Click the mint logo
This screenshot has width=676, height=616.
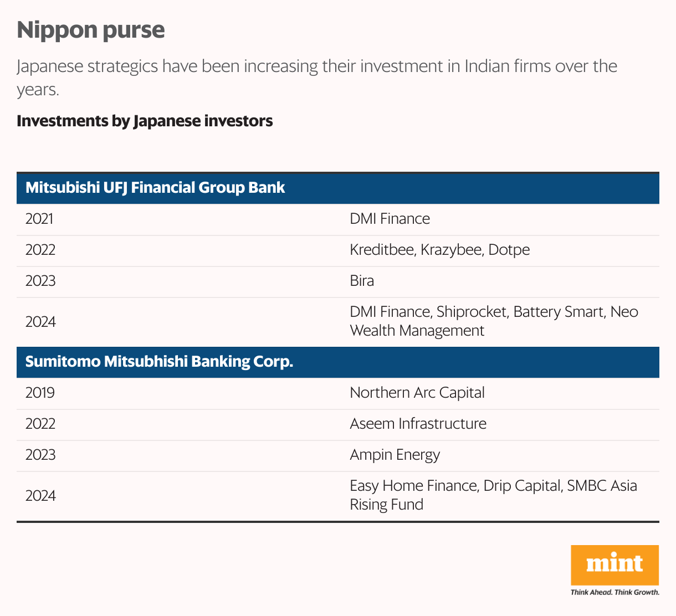click(614, 564)
